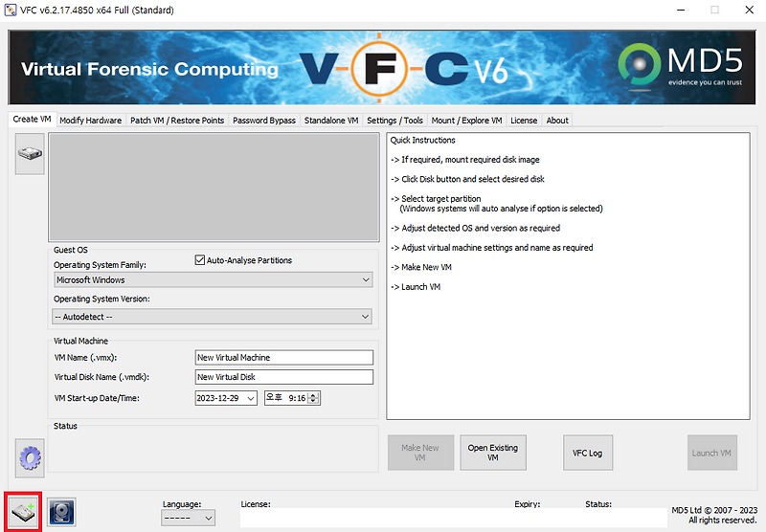The width and height of the screenshot is (766, 532).
Task: Click Open Existing VM button
Action: coord(493,453)
